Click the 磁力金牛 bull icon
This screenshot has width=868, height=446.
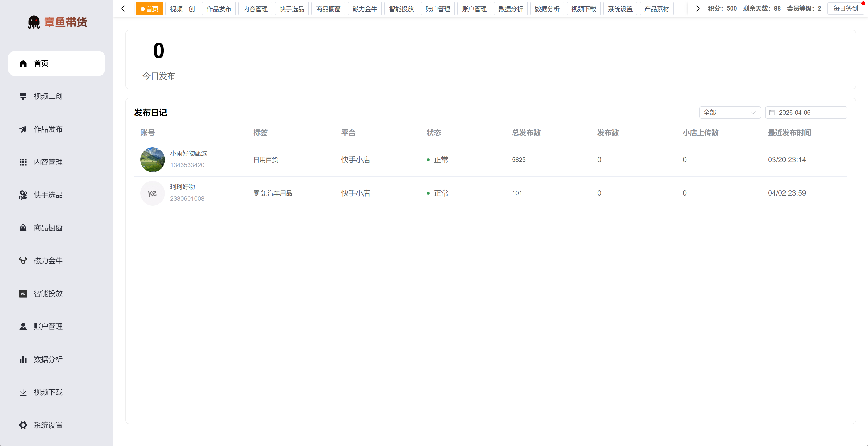point(23,261)
